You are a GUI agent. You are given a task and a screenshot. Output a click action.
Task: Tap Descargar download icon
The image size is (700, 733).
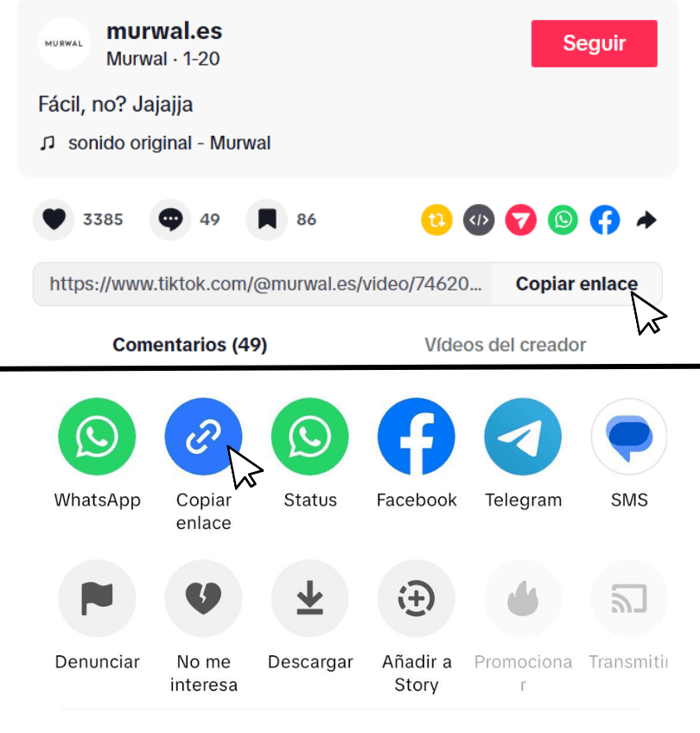pos(309,598)
